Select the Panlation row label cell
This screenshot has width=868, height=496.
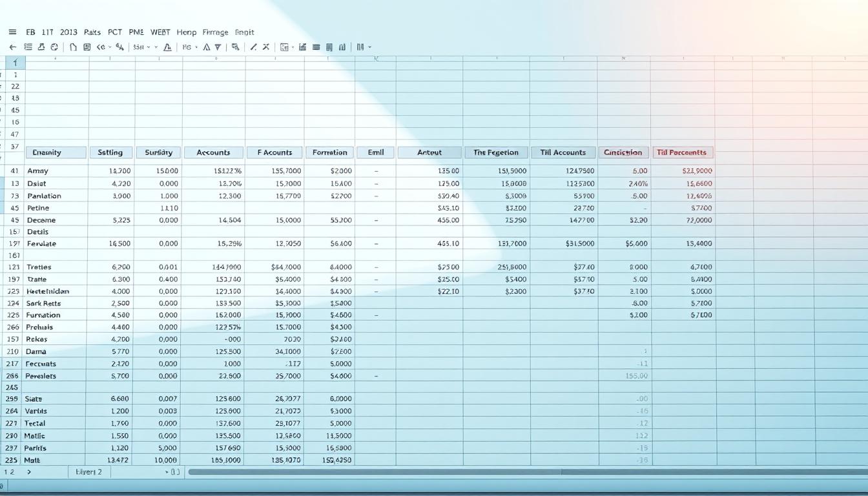click(x=56, y=196)
